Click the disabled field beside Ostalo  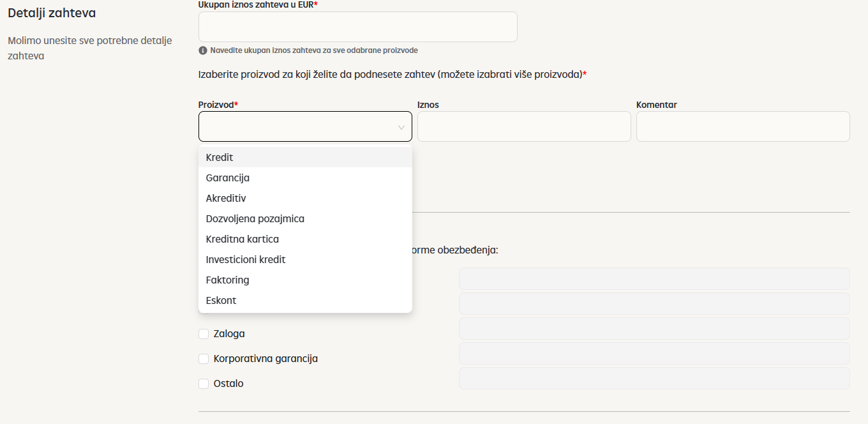pyautogui.click(x=654, y=378)
